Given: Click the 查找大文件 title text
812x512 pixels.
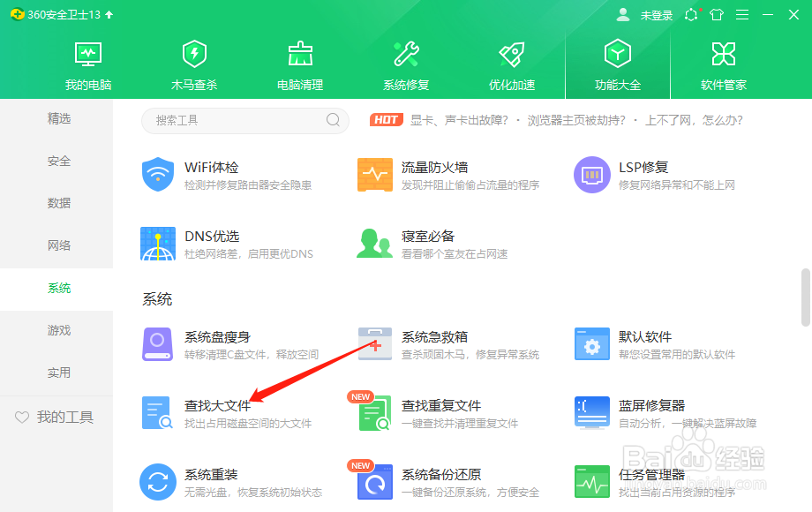Looking at the screenshot, I should 217,405.
